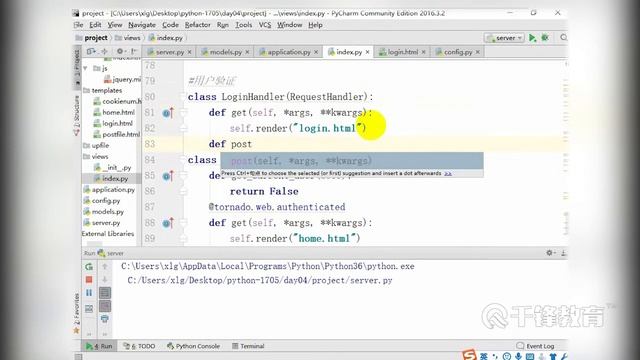Collapse all in Project panel toolbar
This screenshot has width=640, height=360.
[x=104, y=51]
